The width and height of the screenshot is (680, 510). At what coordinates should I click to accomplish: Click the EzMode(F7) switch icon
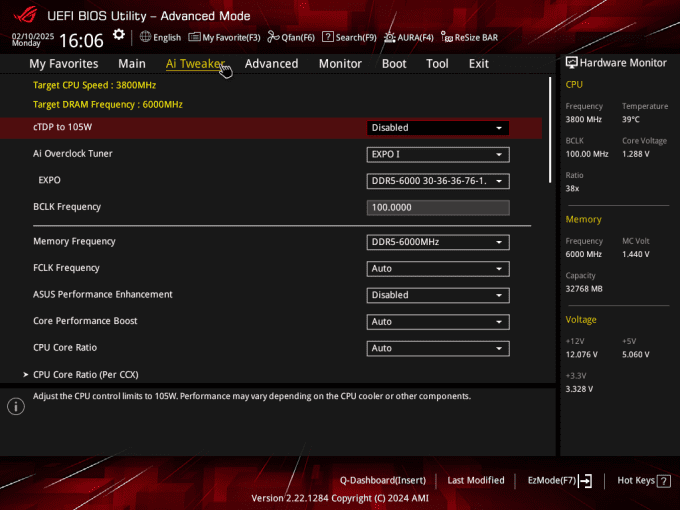tap(585, 481)
